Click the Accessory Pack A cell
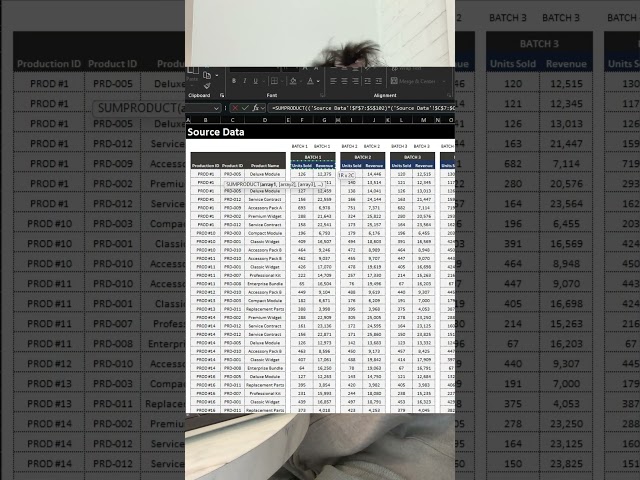Viewport: 640px width, 480px height. (x=265, y=208)
